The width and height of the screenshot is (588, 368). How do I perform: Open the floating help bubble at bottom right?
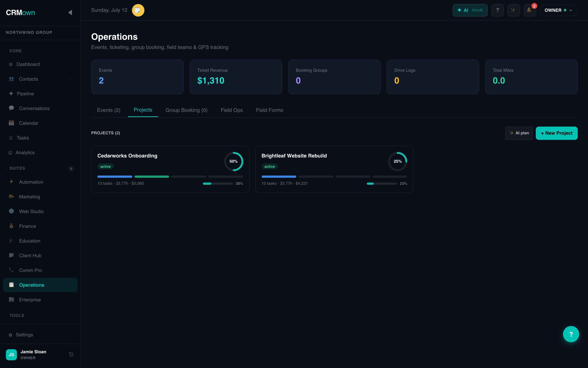click(x=571, y=334)
